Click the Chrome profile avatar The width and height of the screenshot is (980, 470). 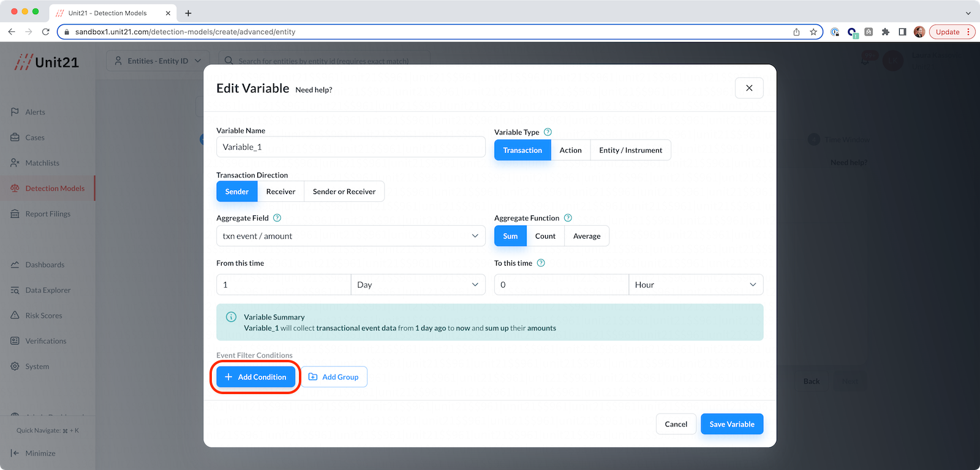(919, 32)
